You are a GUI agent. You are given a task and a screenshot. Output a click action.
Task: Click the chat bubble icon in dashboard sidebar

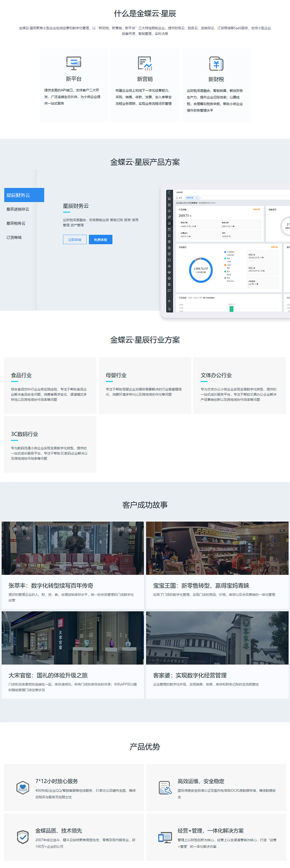click(169, 290)
